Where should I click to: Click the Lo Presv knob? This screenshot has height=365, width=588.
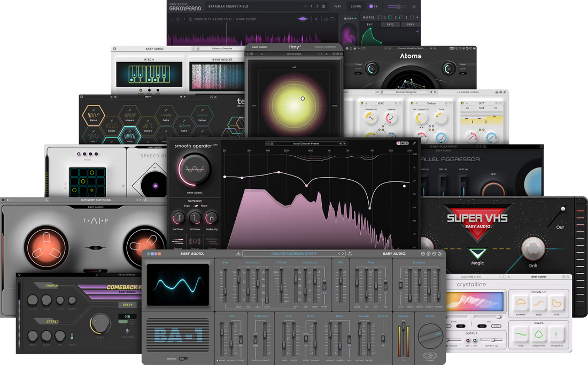coord(178,218)
